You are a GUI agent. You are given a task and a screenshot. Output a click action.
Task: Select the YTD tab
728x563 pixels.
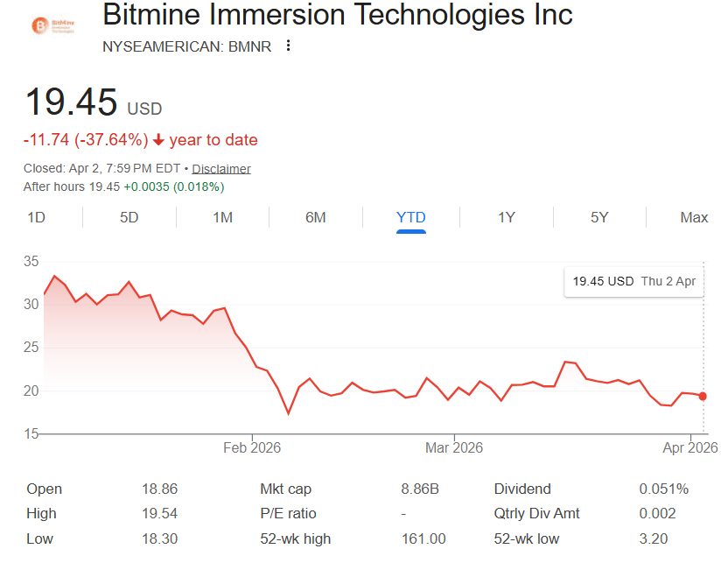[x=410, y=217]
